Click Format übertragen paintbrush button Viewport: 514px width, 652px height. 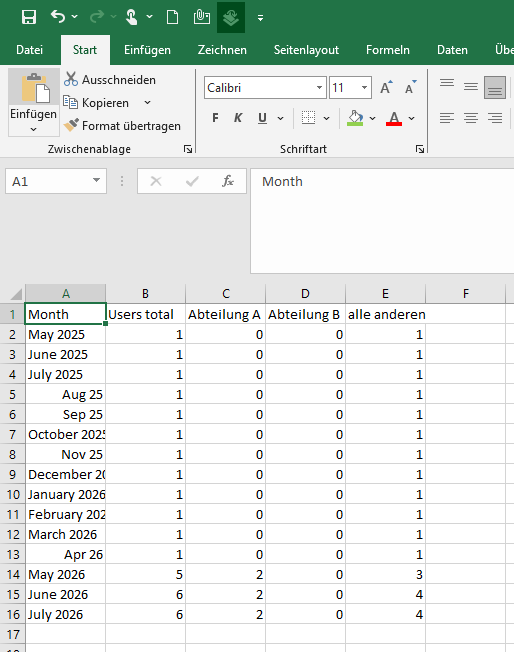point(122,126)
